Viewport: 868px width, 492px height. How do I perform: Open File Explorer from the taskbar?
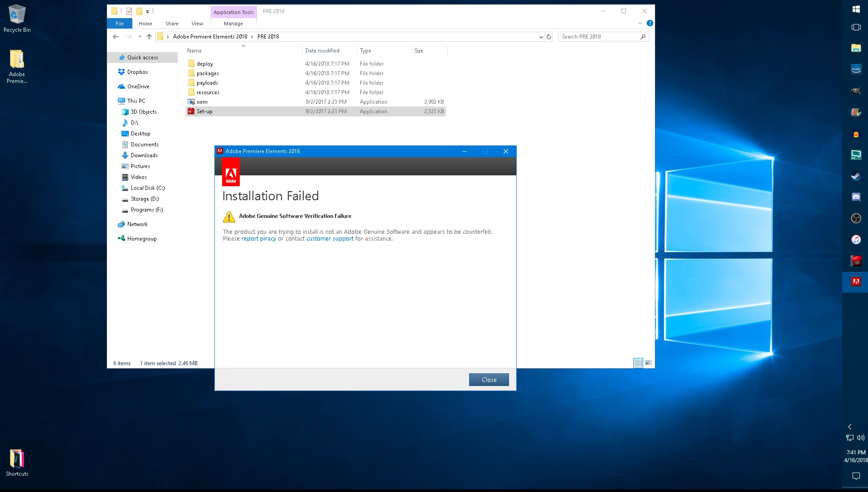coord(856,48)
